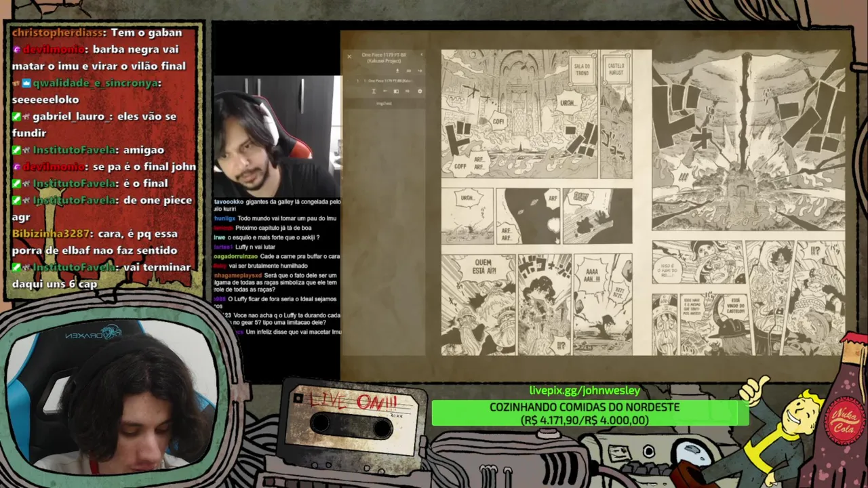Collapse the reader menu with the arrow
The width and height of the screenshot is (868, 488).
(422, 54)
